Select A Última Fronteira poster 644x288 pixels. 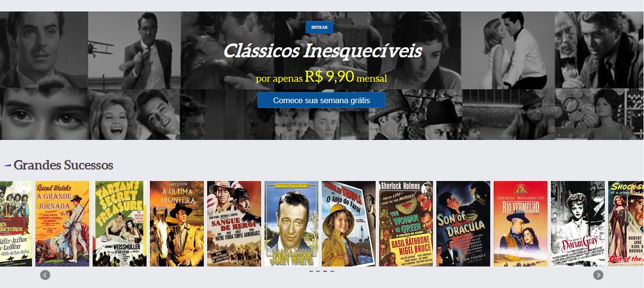click(x=177, y=224)
